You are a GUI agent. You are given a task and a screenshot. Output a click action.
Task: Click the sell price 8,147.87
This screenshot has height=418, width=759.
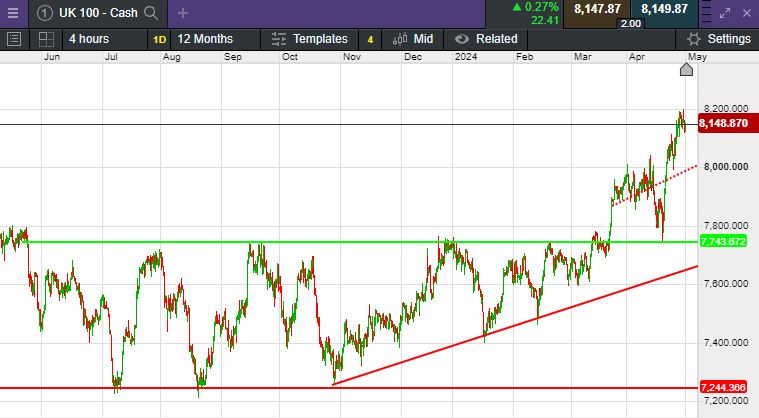click(x=597, y=9)
